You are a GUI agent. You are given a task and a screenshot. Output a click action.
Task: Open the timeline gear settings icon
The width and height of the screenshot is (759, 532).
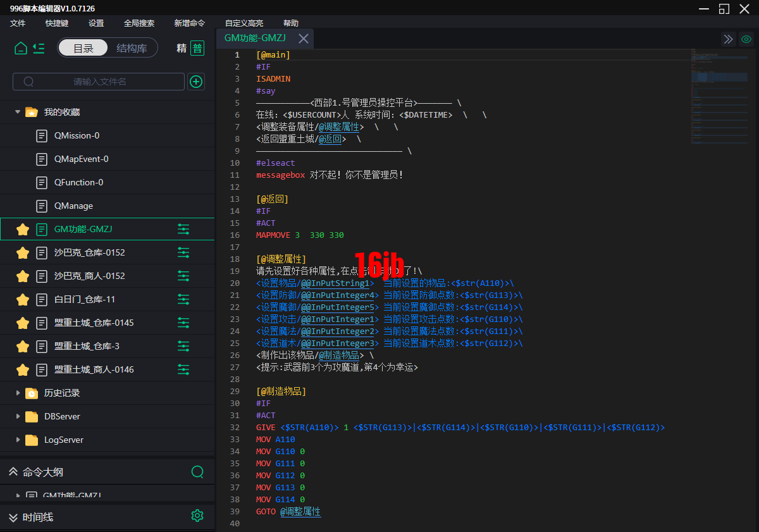click(197, 516)
